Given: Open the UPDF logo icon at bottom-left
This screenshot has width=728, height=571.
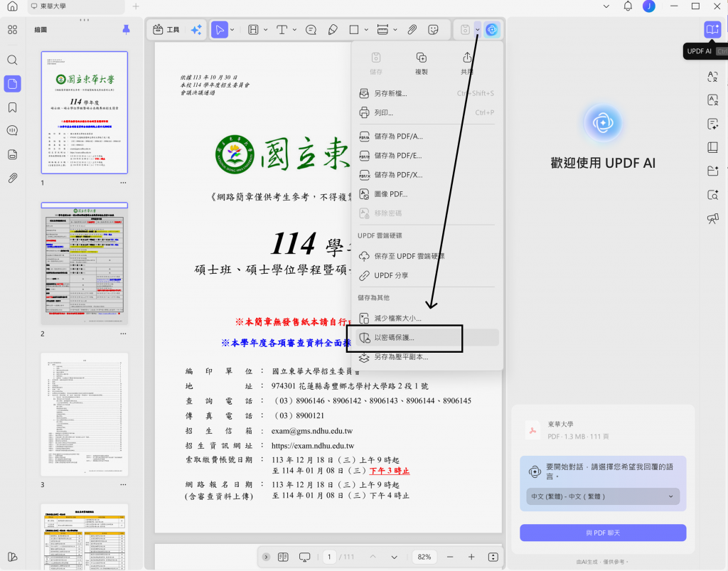Looking at the screenshot, I should tap(13, 557).
